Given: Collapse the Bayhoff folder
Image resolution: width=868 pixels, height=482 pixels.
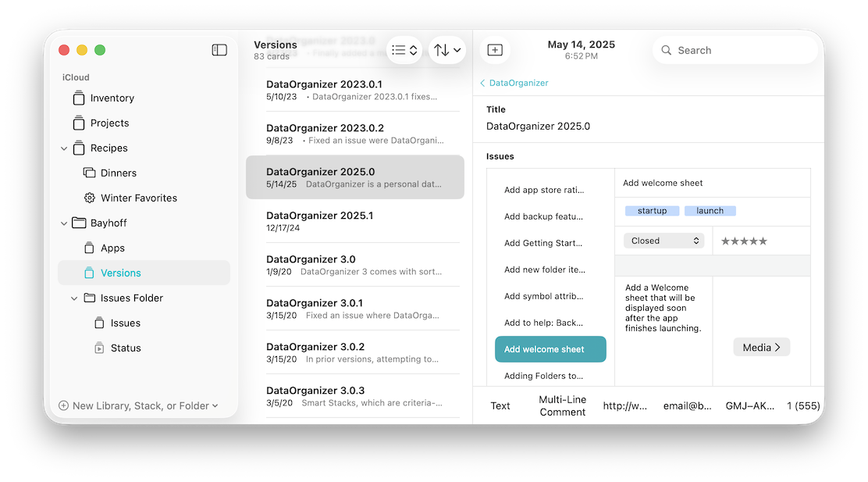Looking at the screenshot, I should coord(64,223).
